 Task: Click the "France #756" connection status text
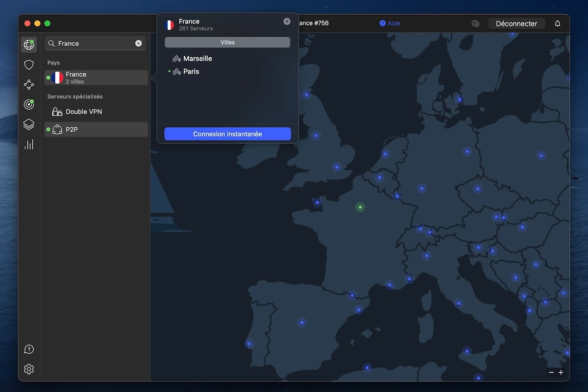coord(314,23)
